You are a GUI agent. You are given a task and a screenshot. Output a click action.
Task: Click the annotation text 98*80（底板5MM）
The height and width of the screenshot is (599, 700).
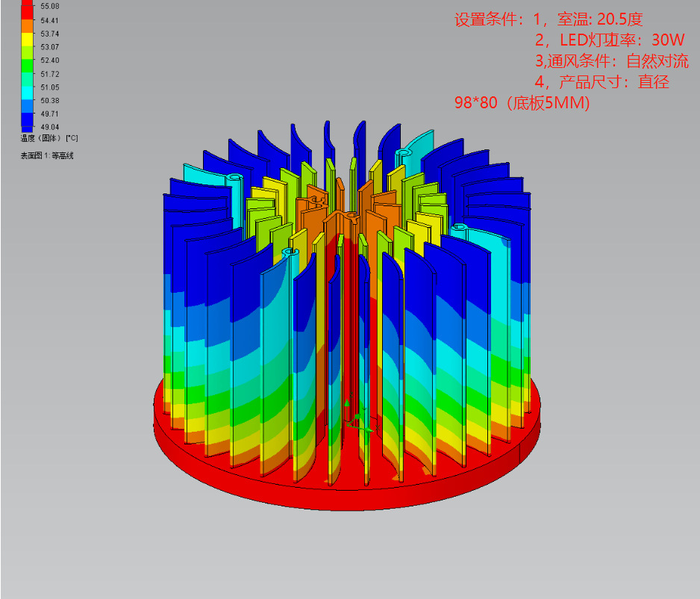tap(522, 103)
